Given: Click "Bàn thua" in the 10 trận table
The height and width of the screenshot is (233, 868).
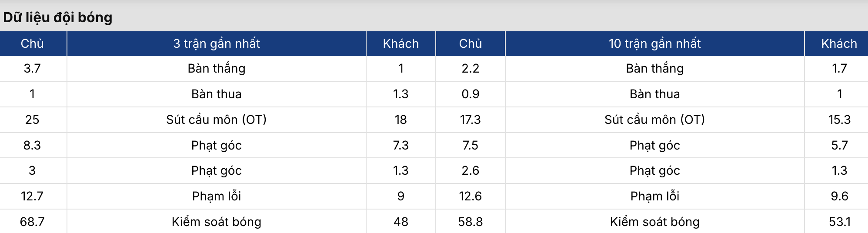Looking at the screenshot, I should pos(654,94).
